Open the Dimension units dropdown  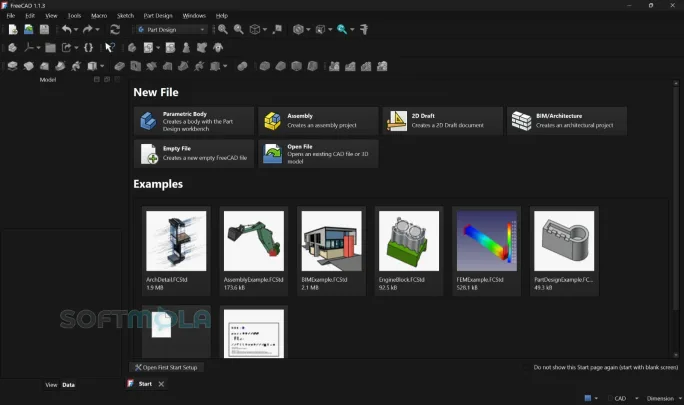[664, 398]
